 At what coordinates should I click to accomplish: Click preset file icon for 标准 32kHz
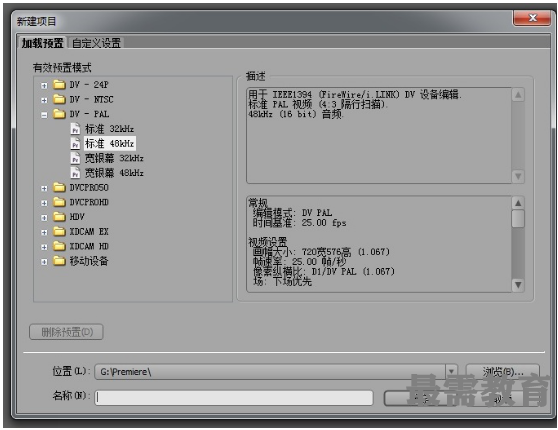pyautogui.click(x=75, y=129)
